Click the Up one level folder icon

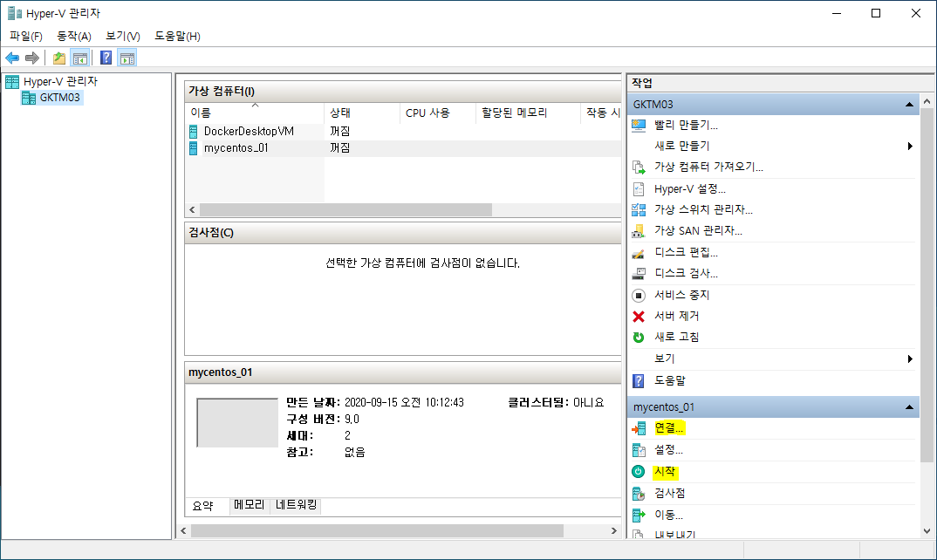coord(59,58)
